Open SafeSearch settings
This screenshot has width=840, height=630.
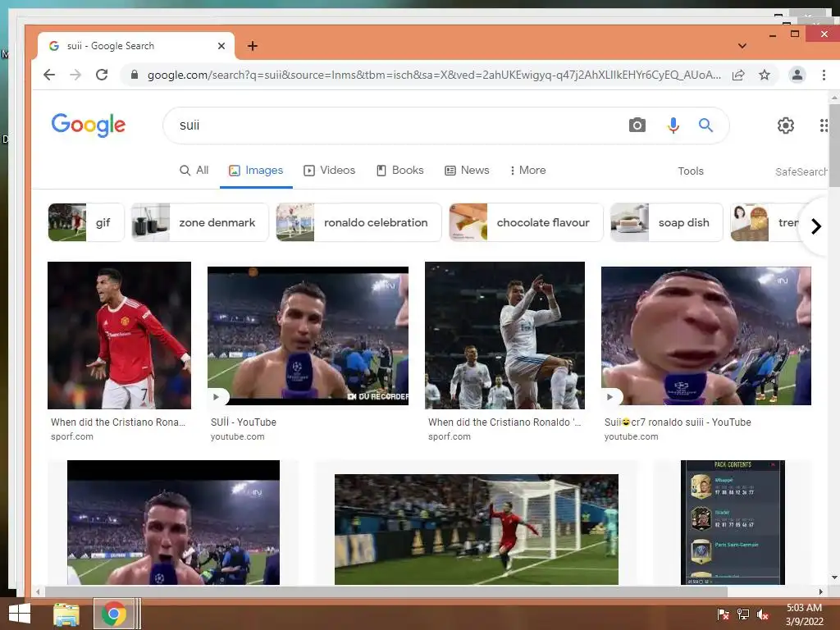coord(801,171)
